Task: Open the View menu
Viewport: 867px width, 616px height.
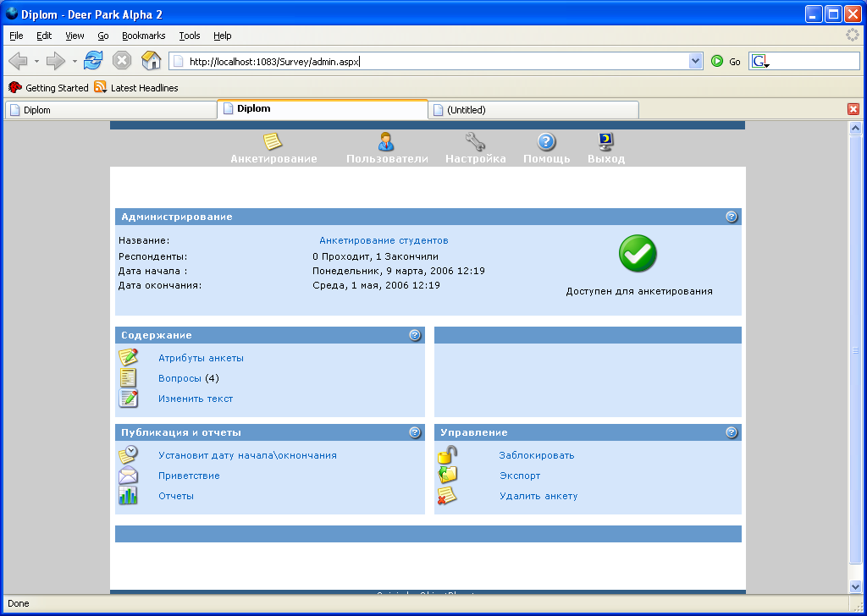Action: click(x=75, y=36)
